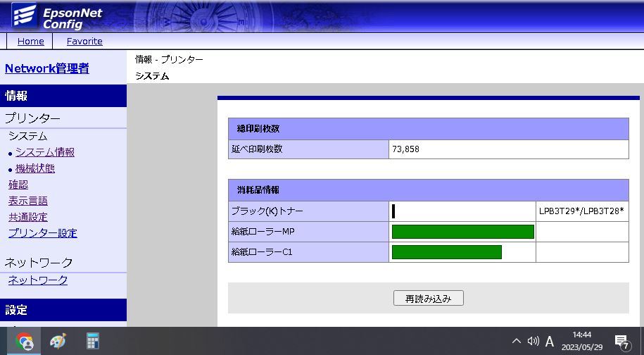644x355 pixels.
Task: Click the volume speaker icon
Action: [533, 341]
